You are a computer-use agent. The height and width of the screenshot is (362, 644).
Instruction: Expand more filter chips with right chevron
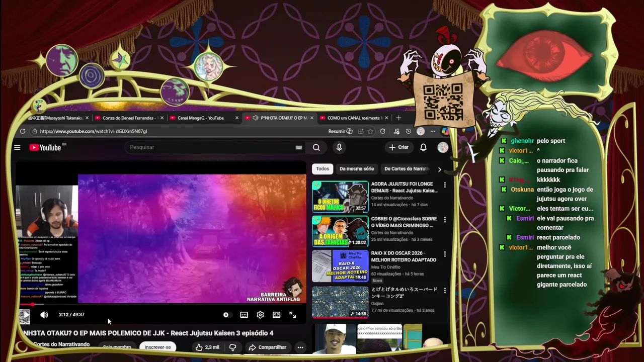(x=439, y=169)
